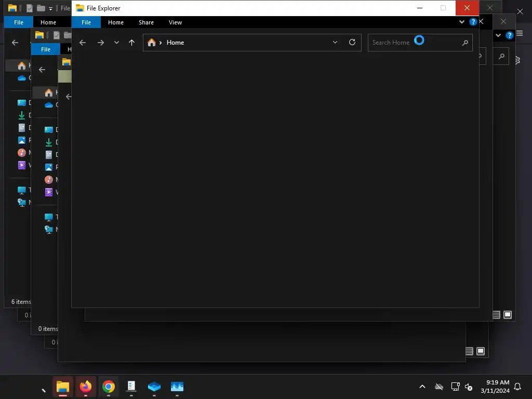Select Home in rearmost window's navigation pane
The height and width of the screenshot is (399, 532).
click(x=22, y=65)
